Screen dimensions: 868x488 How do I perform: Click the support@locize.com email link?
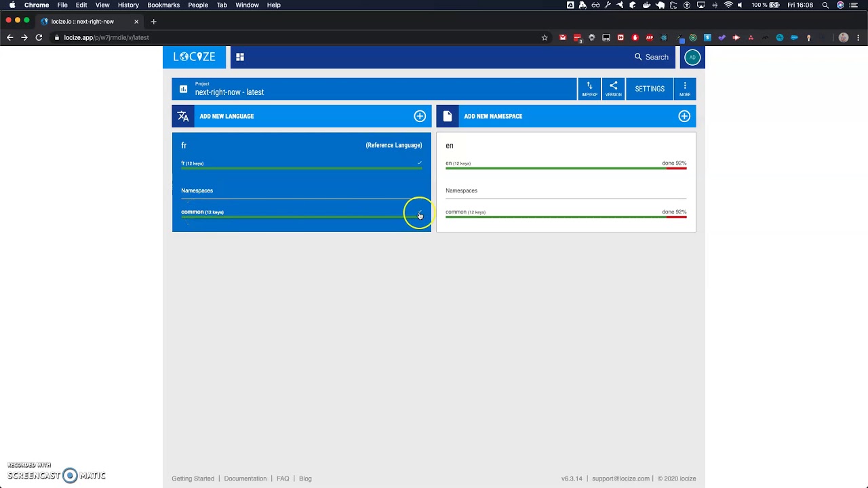(x=620, y=479)
